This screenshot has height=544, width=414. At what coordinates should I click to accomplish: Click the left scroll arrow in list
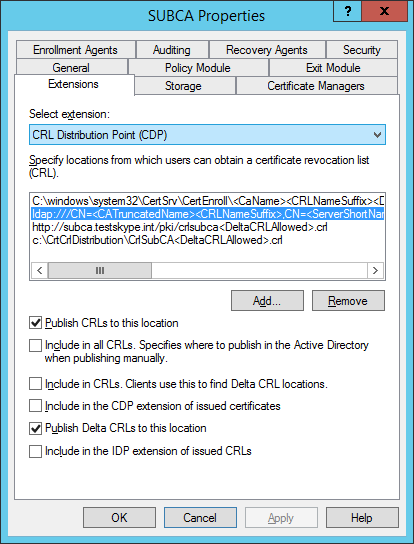click(40, 270)
